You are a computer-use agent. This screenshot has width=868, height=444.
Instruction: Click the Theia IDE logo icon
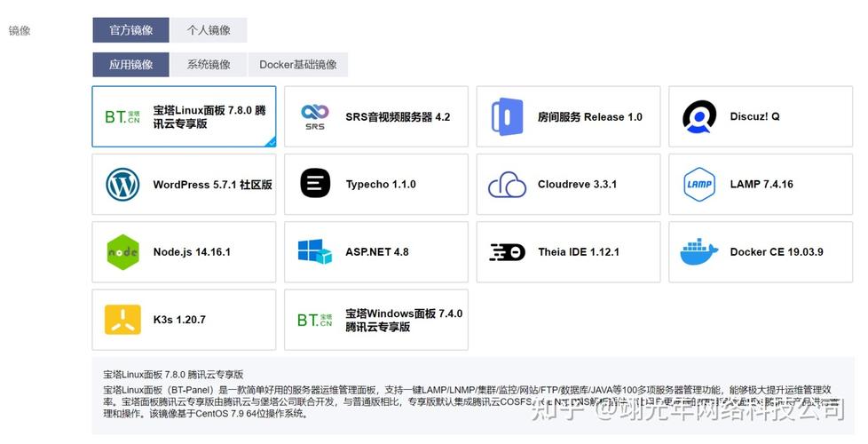[x=507, y=252]
